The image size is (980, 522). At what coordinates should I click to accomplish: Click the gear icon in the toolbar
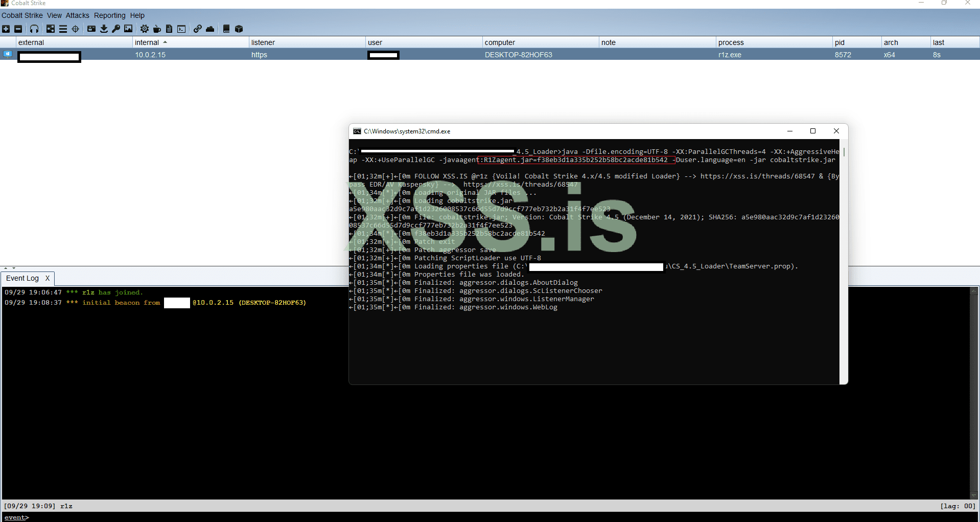pos(145,29)
